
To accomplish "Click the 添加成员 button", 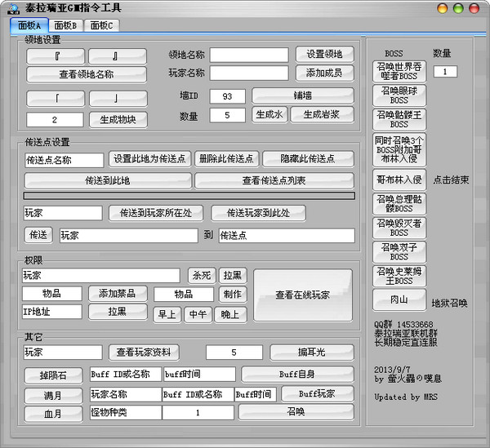I will pyautogui.click(x=324, y=73).
